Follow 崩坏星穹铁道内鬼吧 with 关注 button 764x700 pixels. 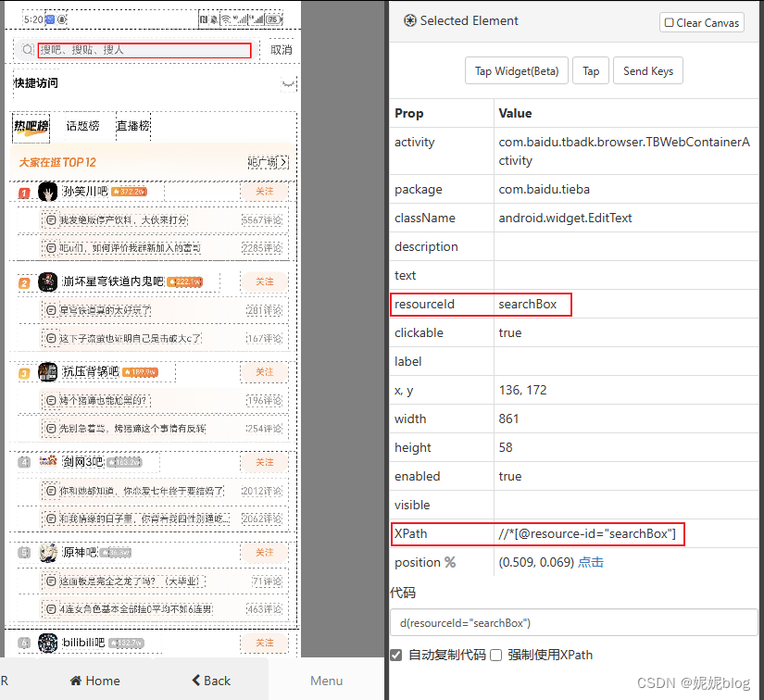click(x=265, y=281)
